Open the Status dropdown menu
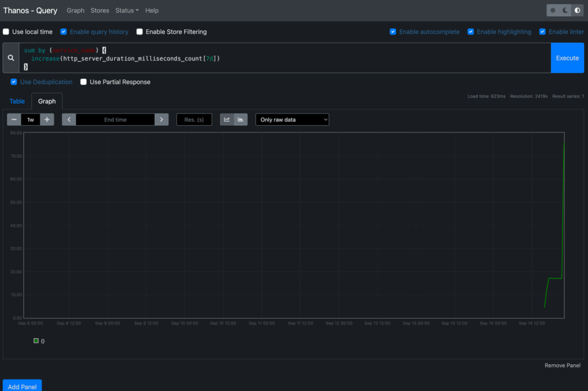Image resolution: width=588 pixels, height=391 pixels. 127,10
